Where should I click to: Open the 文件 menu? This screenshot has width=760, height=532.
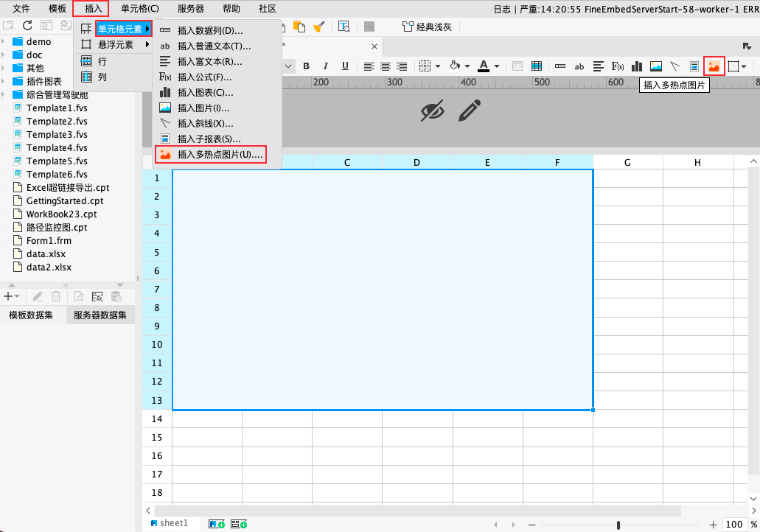point(21,9)
